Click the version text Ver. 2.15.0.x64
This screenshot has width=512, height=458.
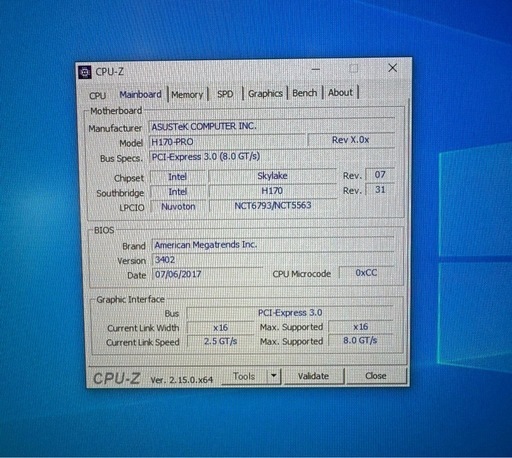click(x=181, y=380)
